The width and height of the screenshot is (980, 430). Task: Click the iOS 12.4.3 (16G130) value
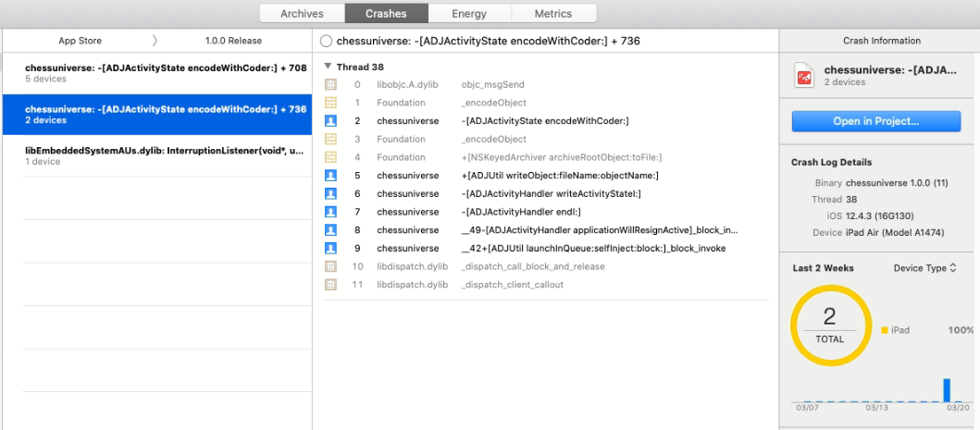(x=880, y=216)
